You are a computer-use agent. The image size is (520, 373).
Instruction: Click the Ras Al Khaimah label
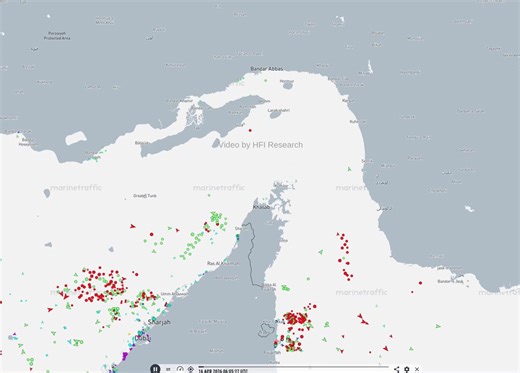223,263
